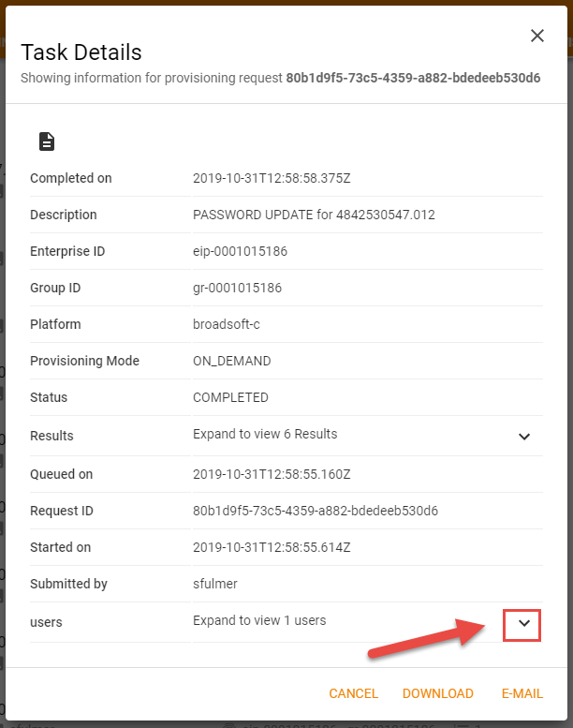Click the Group ID value gr-0001015186

237,288
